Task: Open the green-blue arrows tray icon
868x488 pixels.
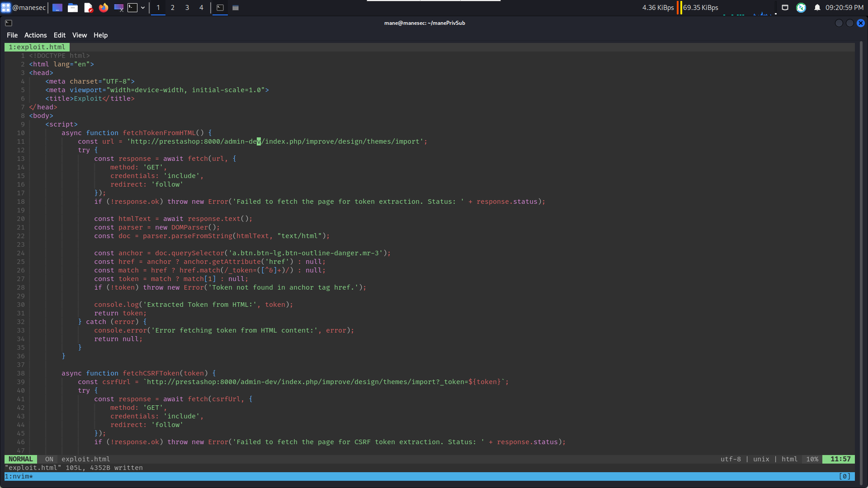Action: point(801,8)
